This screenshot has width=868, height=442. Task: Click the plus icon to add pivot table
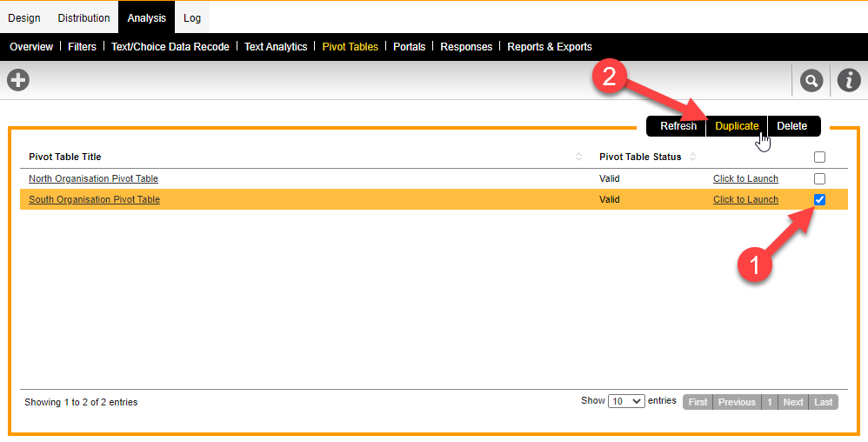click(x=17, y=80)
